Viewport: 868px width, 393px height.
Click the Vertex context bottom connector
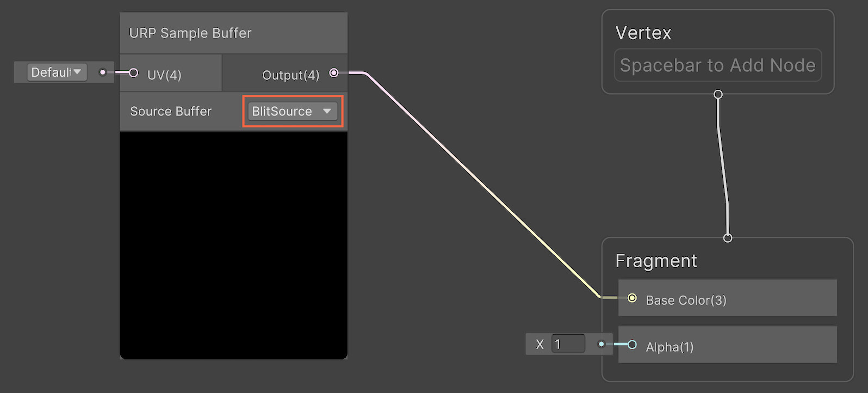(x=718, y=94)
